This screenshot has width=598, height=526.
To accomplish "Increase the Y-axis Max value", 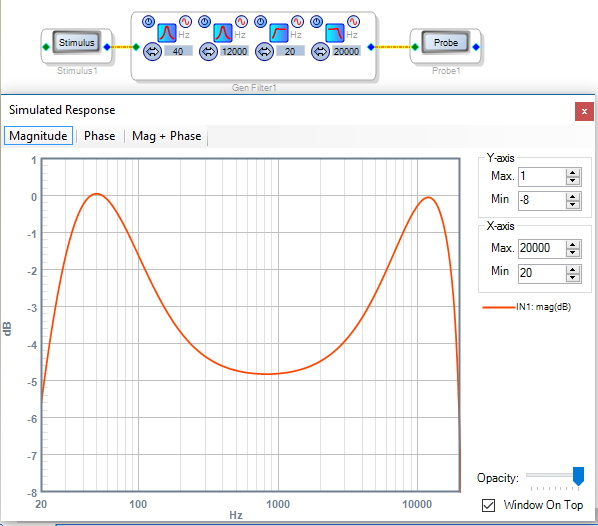I will tap(573, 172).
